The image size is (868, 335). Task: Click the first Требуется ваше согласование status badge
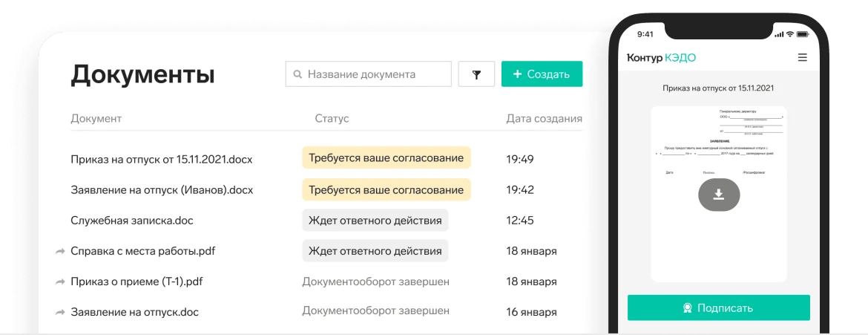(x=386, y=159)
